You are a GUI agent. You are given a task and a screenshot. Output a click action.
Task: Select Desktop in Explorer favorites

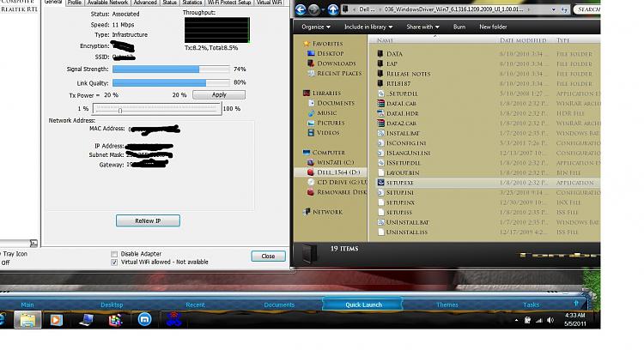coord(331,53)
